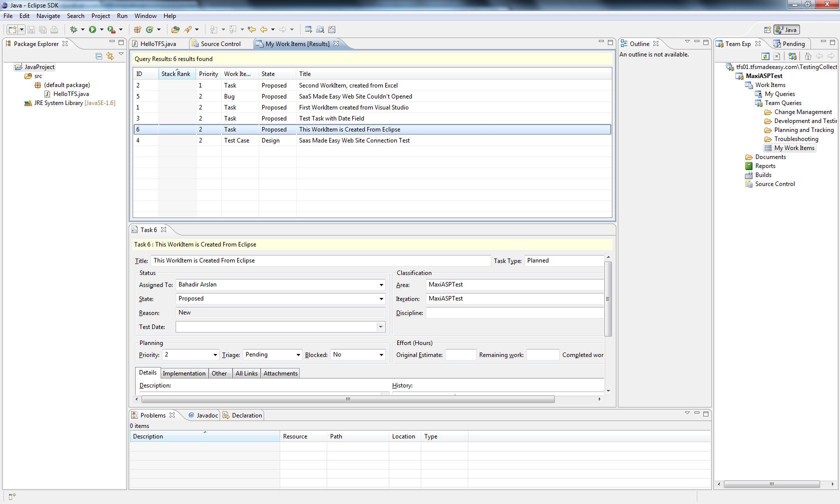
Task: Open the Debug dropdown arrow
Action: [83, 29]
